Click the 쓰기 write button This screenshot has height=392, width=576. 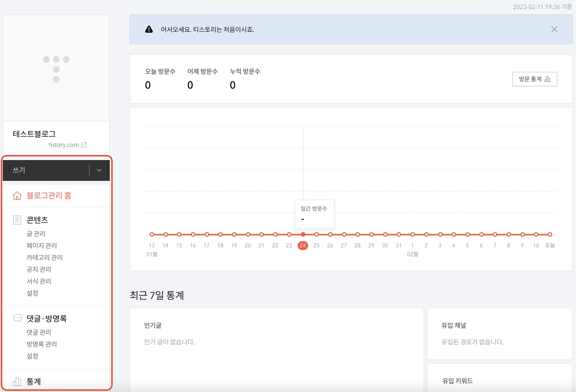(46, 170)
